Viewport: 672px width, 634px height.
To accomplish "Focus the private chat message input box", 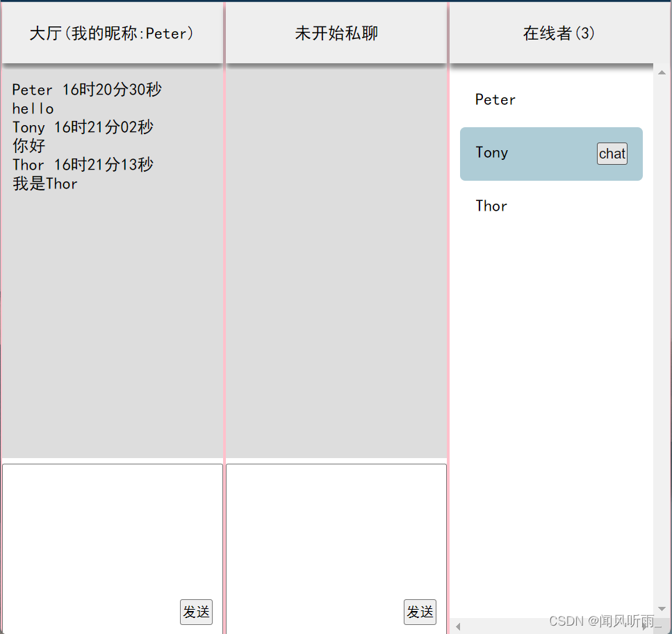I will coord(336,548).
